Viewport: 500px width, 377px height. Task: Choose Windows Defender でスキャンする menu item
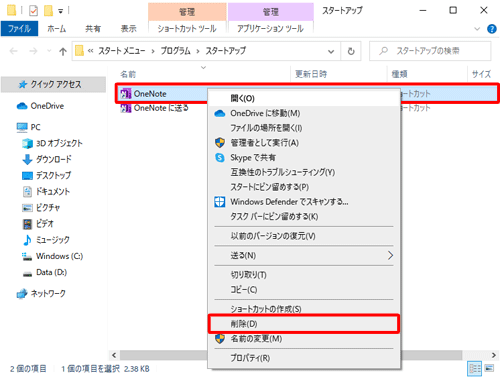click(304, 202)
